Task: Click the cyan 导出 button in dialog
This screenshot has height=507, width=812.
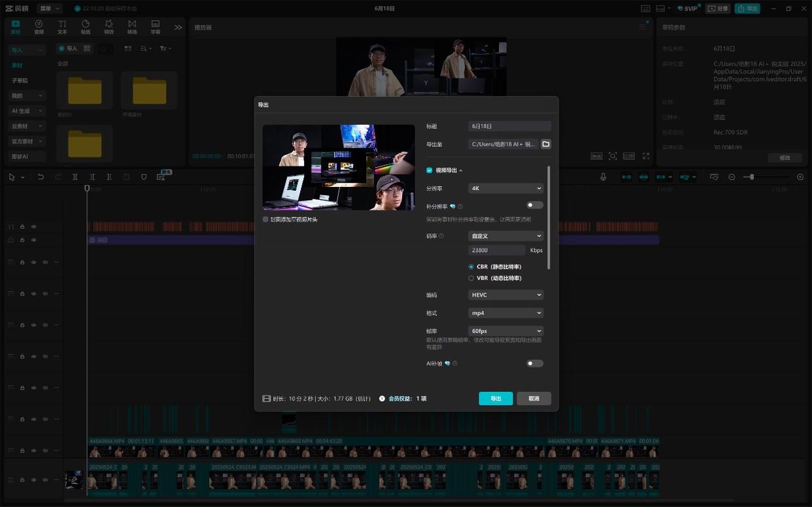Action: [x=496, y=399]
